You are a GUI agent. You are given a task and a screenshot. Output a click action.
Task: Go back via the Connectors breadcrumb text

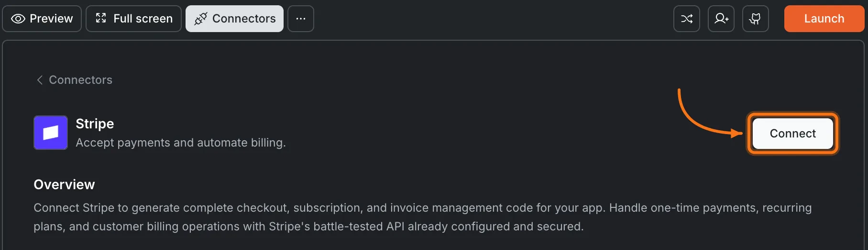(80, 80)
